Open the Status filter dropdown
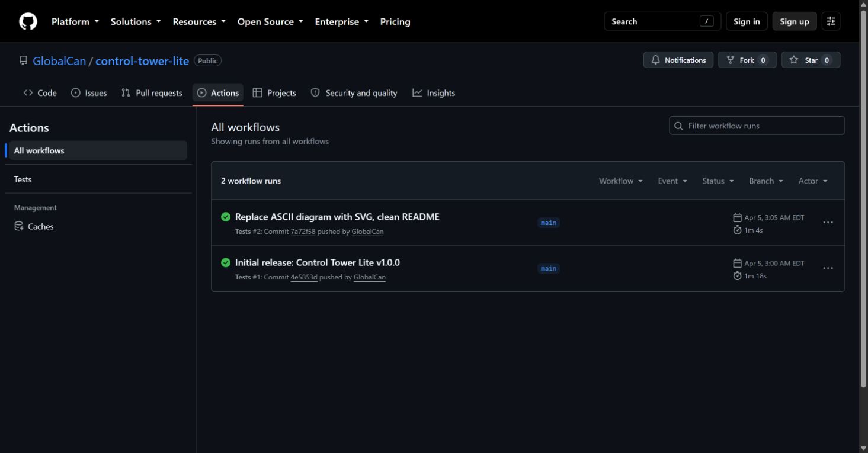The height and width of the screenshot is (453, 868). point(718,181)
